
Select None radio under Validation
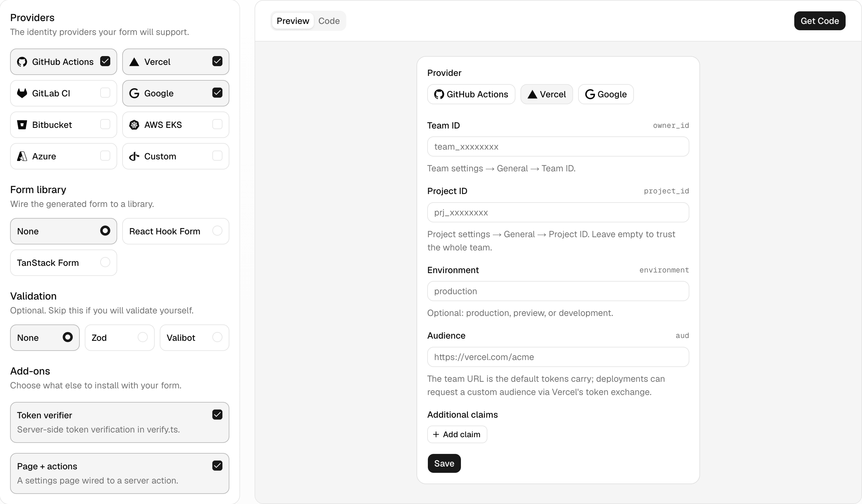pos(68,337)
